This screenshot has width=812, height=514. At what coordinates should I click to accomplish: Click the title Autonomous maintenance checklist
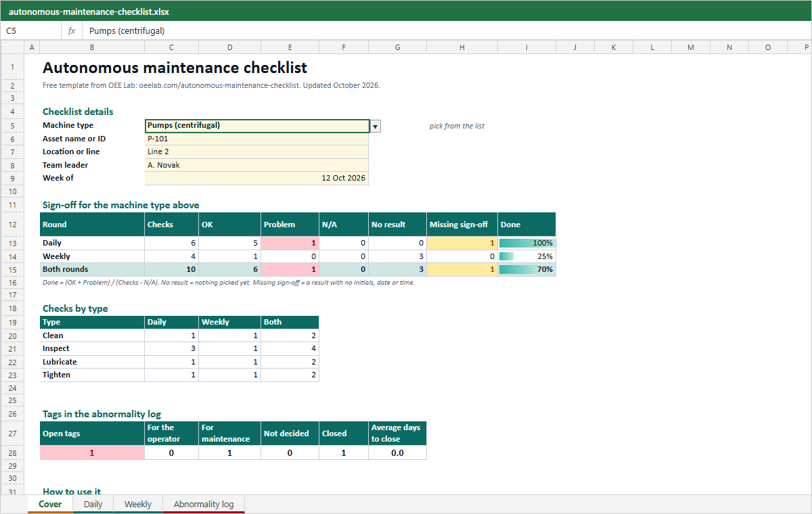pos(175,68)
